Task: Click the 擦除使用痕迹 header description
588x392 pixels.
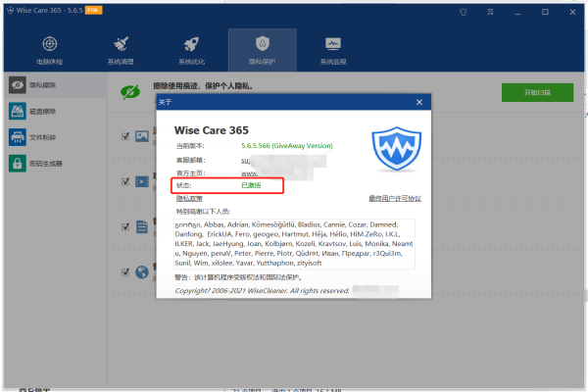Action: [203, 86]
